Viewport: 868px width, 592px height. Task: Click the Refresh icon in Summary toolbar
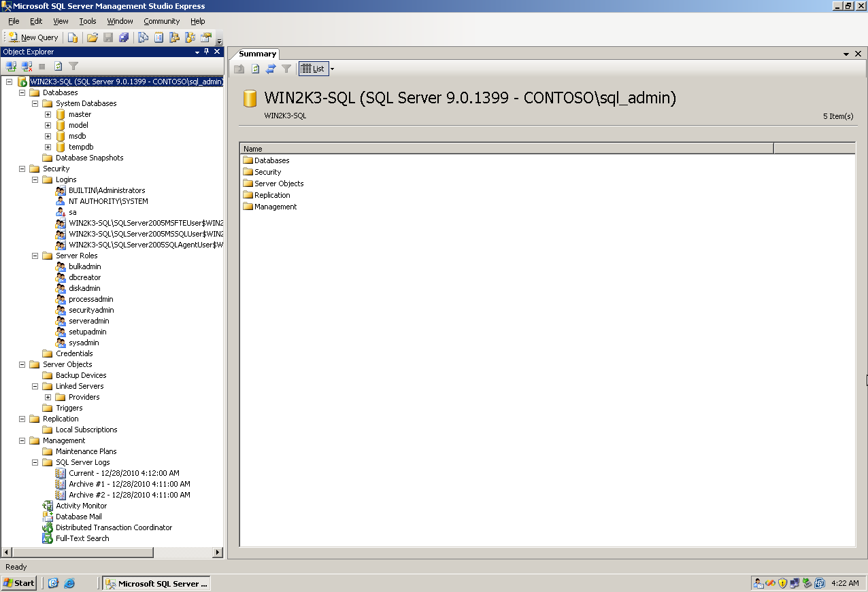[x=255, y=69]
